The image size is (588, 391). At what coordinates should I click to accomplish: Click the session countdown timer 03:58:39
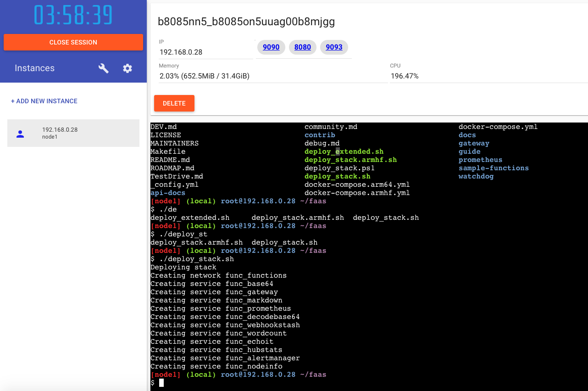click(73, 15)
